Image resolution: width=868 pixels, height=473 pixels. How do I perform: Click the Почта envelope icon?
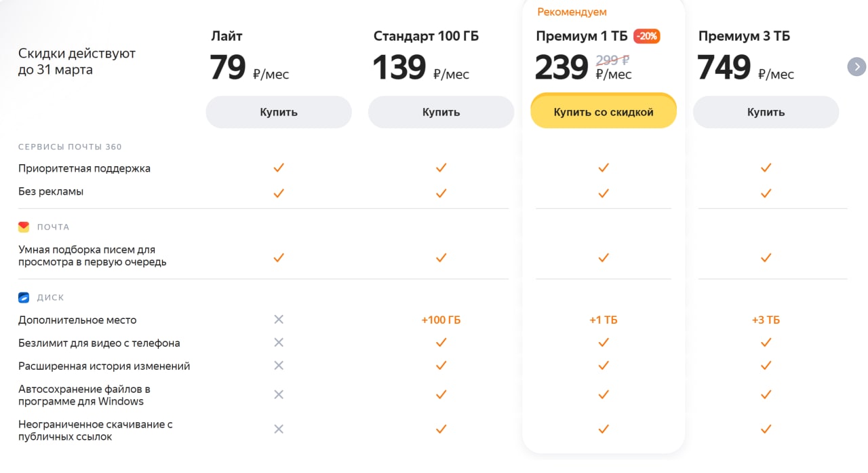(x=24, y=227)
